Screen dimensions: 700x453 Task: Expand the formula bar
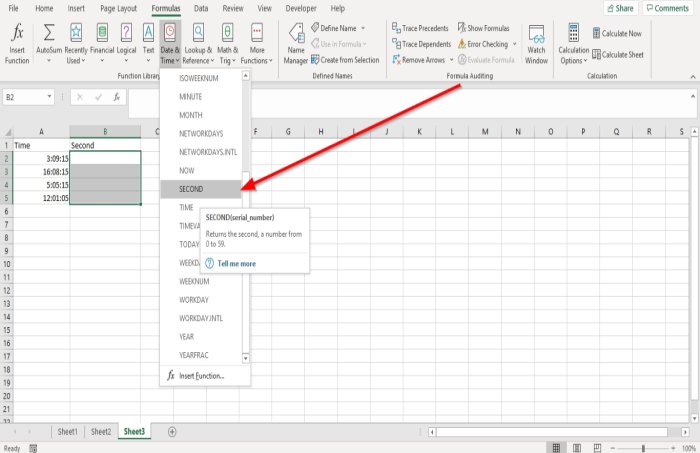click(693, 96)
